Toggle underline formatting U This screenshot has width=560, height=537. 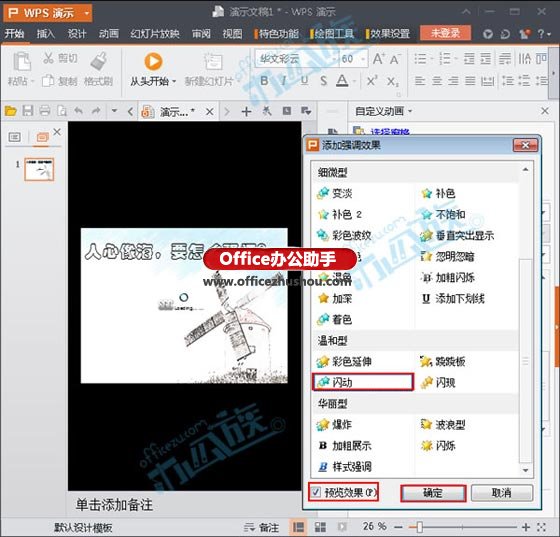(x=304, y=81)
